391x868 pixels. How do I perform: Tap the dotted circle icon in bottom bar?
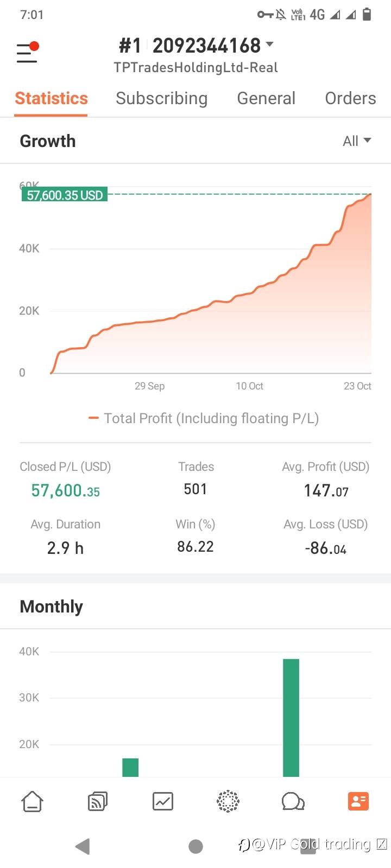228,801
